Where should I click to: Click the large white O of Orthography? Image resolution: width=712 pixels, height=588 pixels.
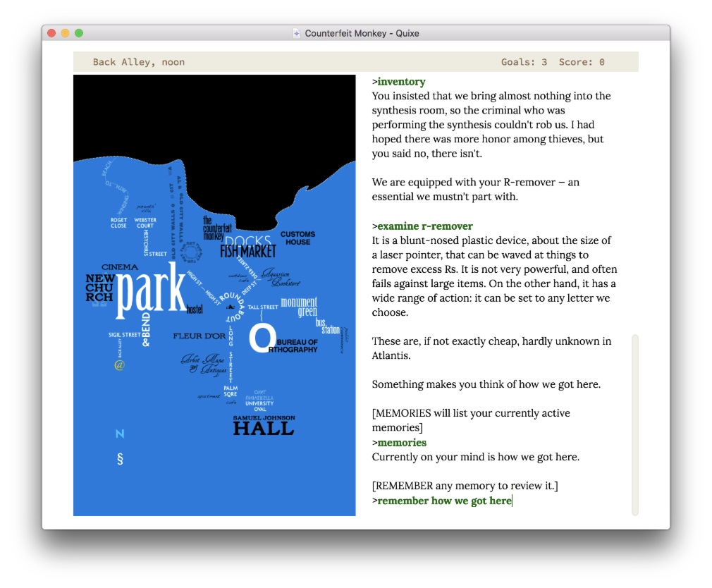[x=261, y=338]
